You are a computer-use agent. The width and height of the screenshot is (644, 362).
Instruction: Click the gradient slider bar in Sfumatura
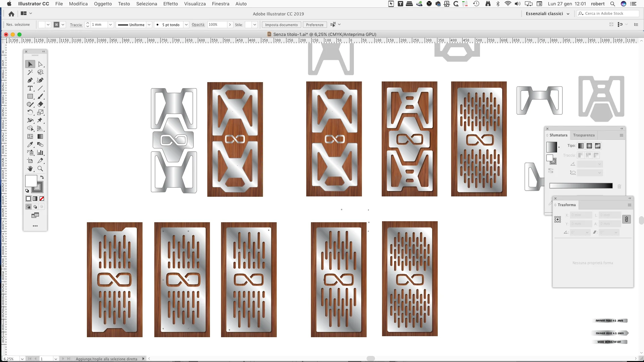click(581, 186)
